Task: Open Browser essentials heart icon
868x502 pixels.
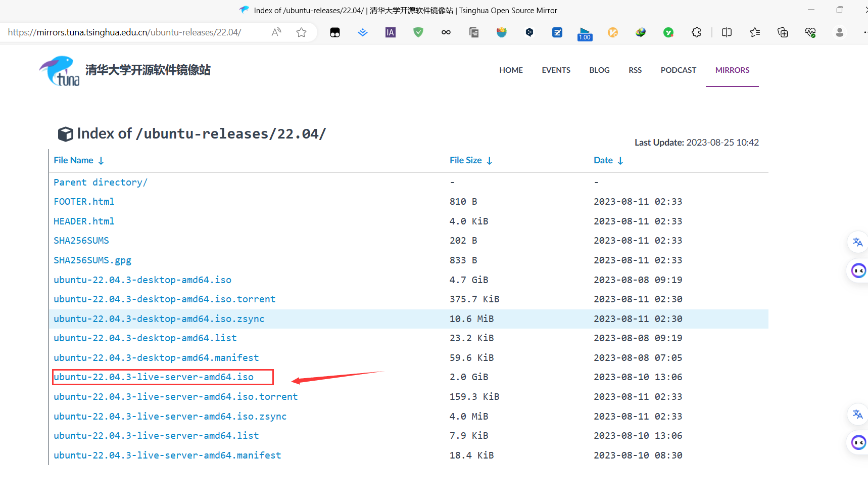Action: pyautogui.click(x=810, y=32)
